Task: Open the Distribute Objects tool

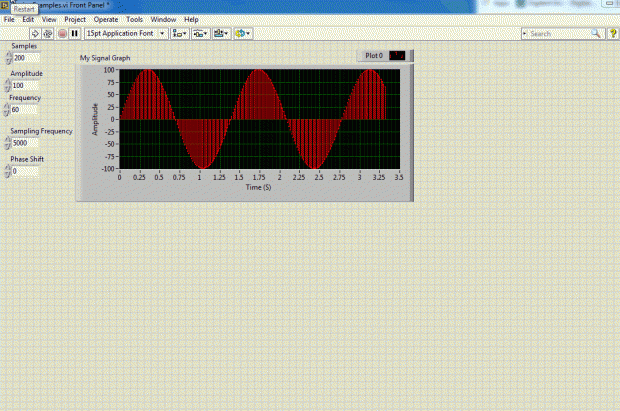Action: (200, 34)
